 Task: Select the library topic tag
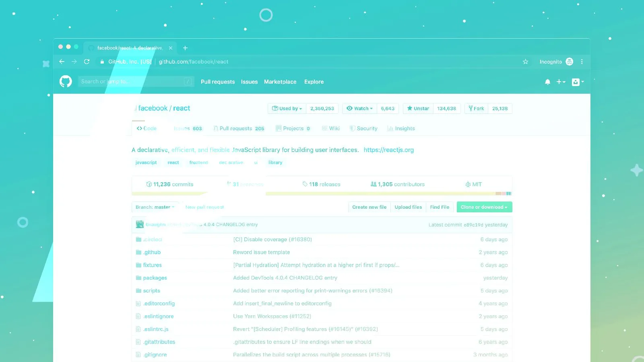275,162
